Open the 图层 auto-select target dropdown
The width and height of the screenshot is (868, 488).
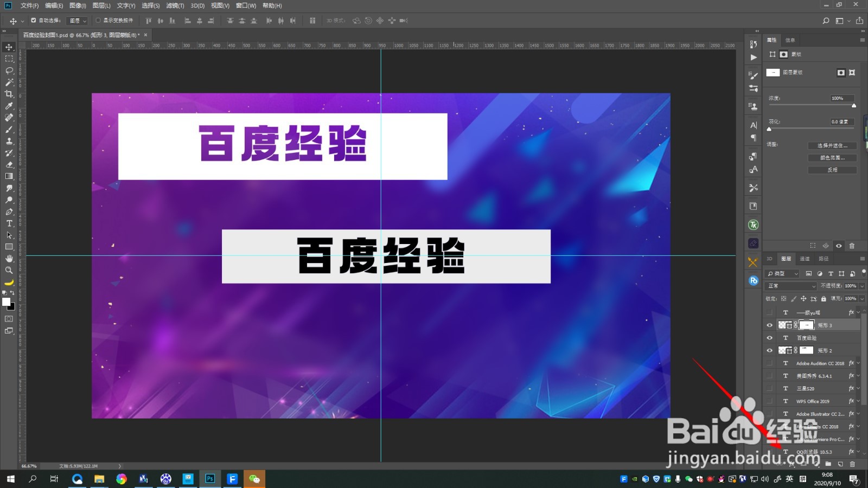77,21
